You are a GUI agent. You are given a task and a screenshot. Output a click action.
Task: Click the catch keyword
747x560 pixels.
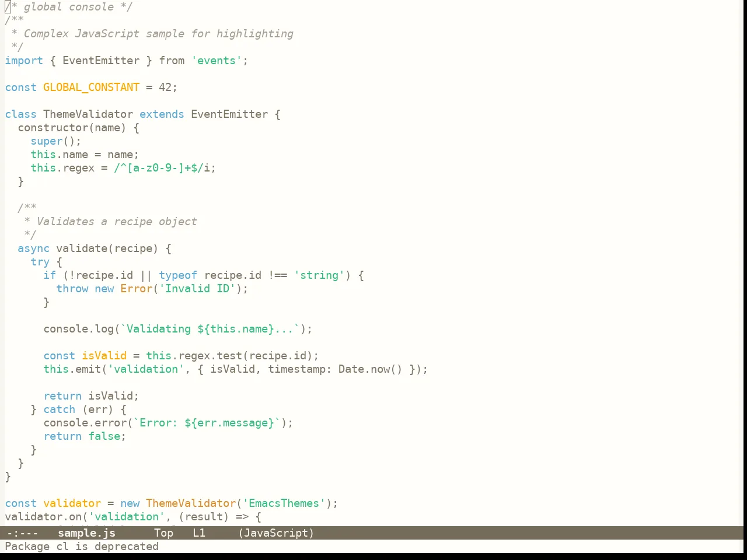tap(59, 409)
